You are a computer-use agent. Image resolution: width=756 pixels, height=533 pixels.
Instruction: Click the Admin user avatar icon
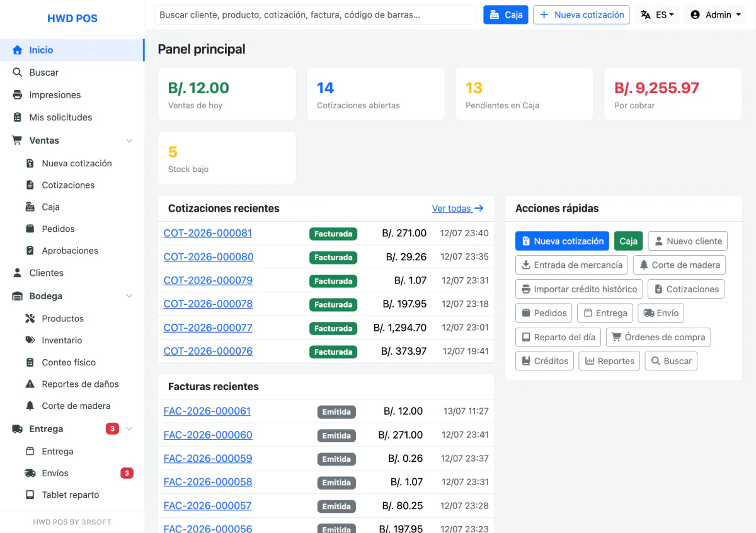click(696, 14)
